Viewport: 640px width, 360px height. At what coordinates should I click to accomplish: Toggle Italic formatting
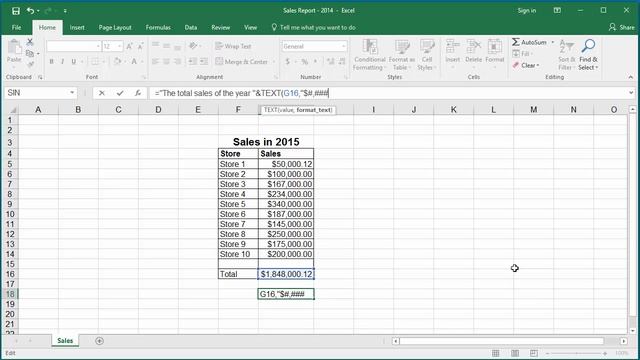62,62
